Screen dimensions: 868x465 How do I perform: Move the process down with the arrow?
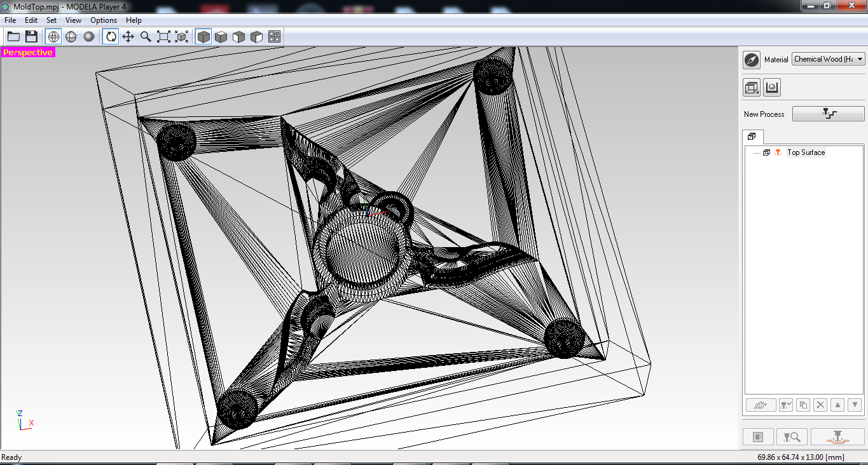tap(855, 405)
